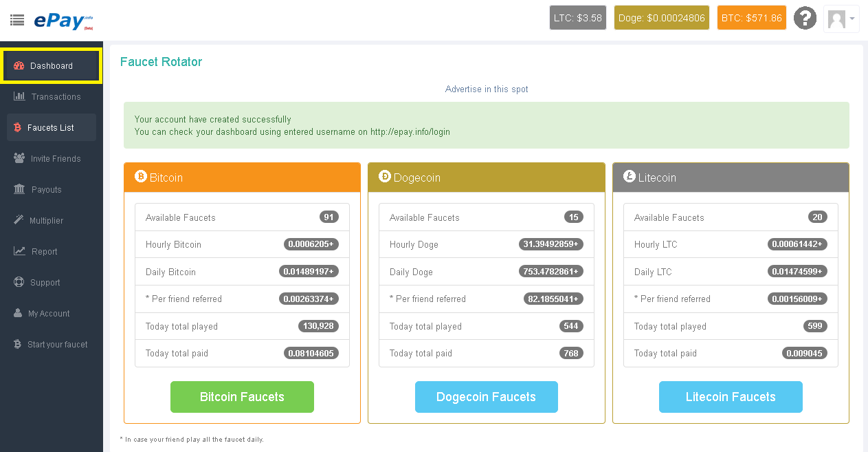
Task: Open the Report page
Action: pyautogui.click(x=52, y=252)
